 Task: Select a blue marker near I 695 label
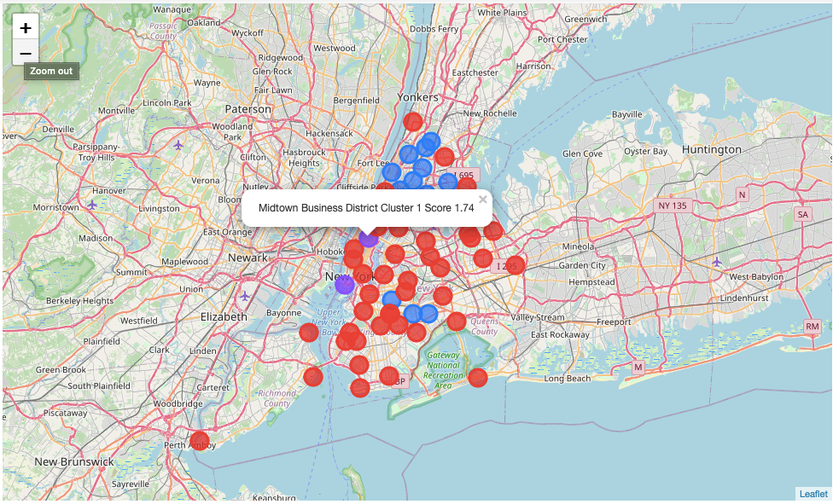447,180
